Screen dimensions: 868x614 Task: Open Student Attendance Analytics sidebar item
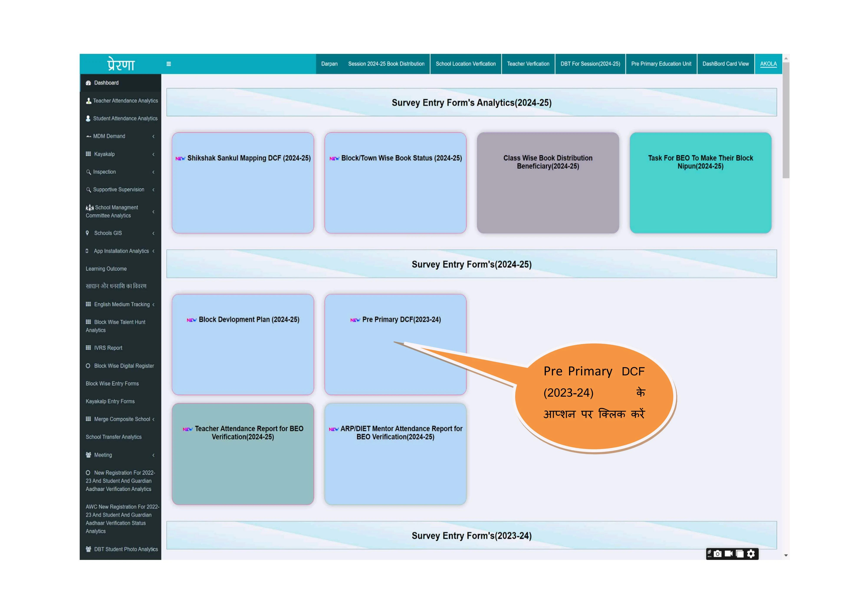coord(125,118)
